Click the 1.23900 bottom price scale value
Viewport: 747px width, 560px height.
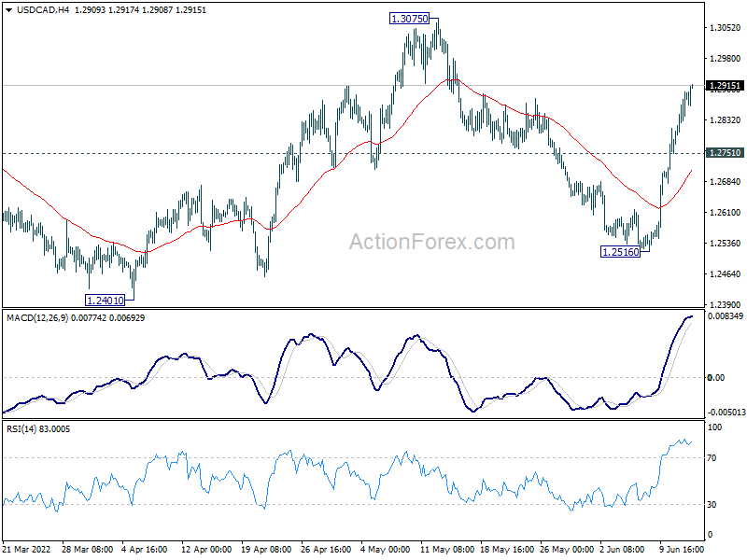click(x=726, y=304)
